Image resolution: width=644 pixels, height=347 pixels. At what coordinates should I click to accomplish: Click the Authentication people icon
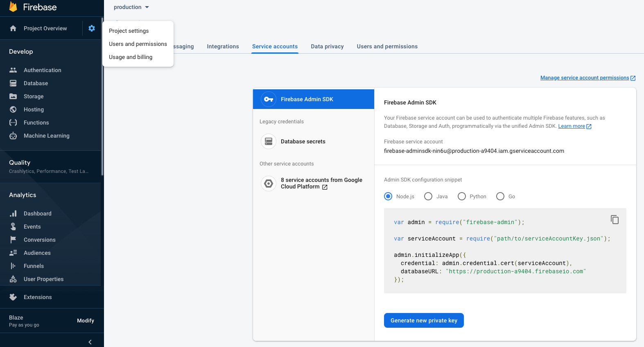coord(13,70)
